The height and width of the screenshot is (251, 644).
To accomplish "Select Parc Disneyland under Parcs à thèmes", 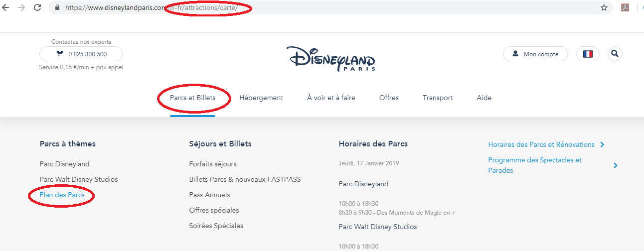I will click(x=65, y=164).
